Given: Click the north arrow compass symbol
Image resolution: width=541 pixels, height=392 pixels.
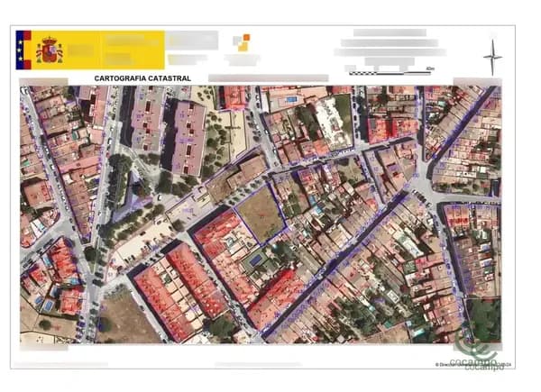Looking at the screenshot, I should point(492,57).
